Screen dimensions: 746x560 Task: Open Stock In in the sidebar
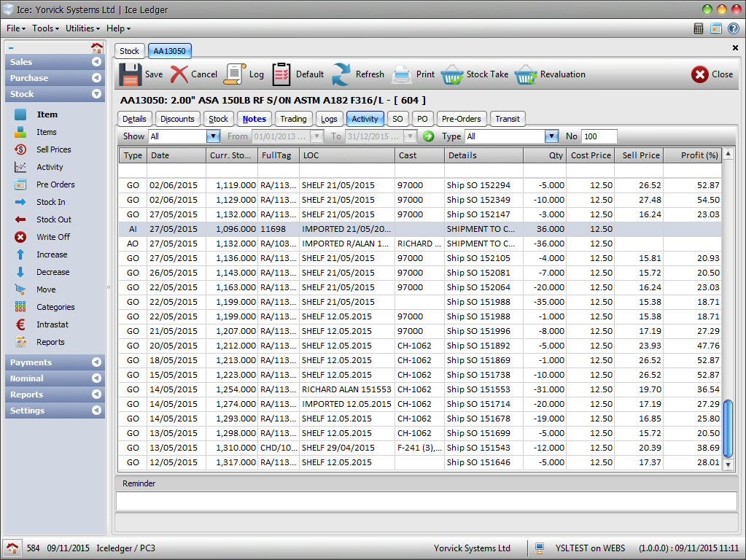coord(51,202)
